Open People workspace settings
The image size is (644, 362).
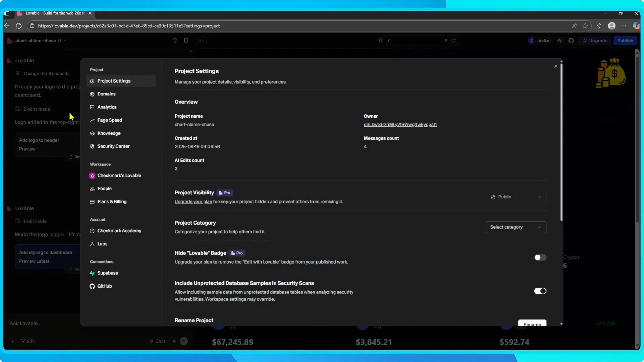pos(121,189)
